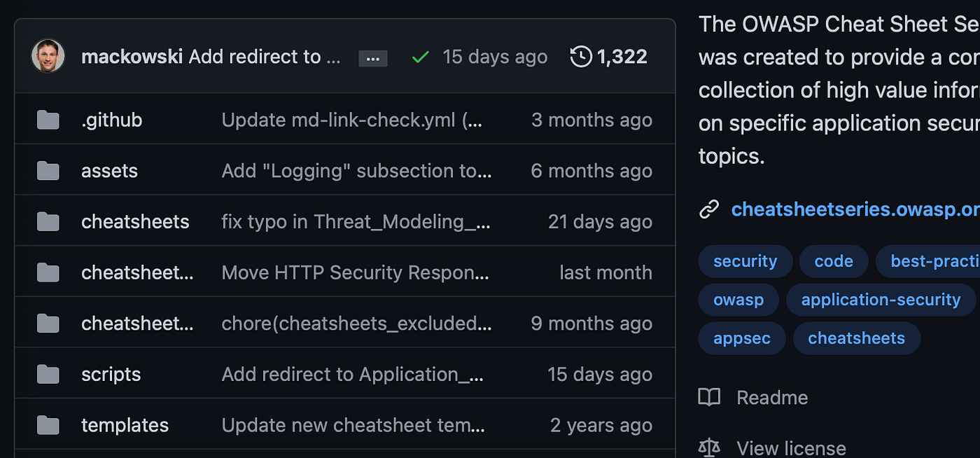Expand the truncated commit message with the ellipsis button
Image resolution: width=980 pixels, height=458 pixels.
(373, 58)
